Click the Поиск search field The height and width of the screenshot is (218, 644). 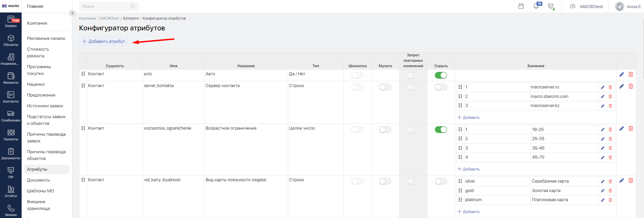tap(105, 6)
